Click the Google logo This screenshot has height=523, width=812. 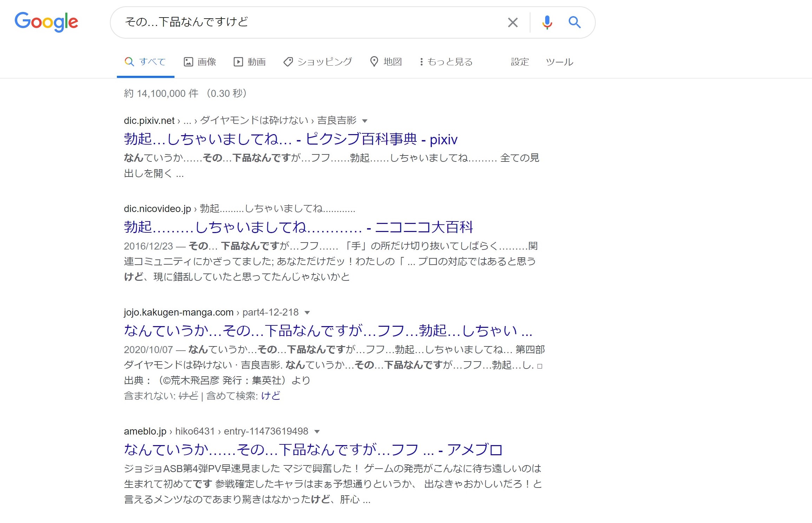46,22
